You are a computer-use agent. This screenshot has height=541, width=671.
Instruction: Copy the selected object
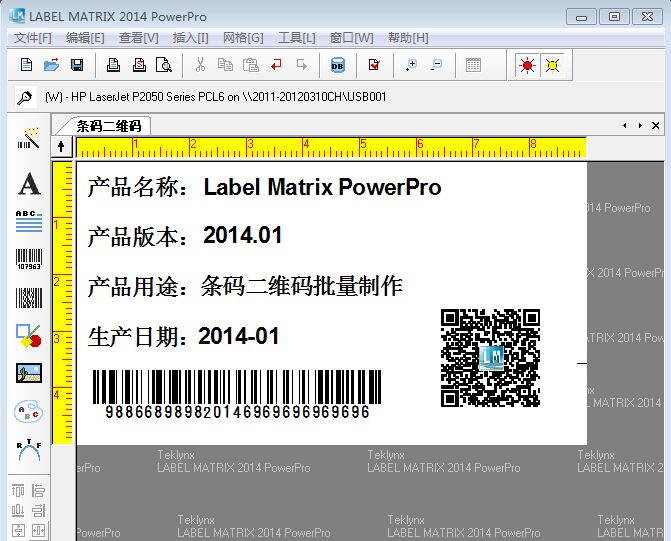point(225,65)
